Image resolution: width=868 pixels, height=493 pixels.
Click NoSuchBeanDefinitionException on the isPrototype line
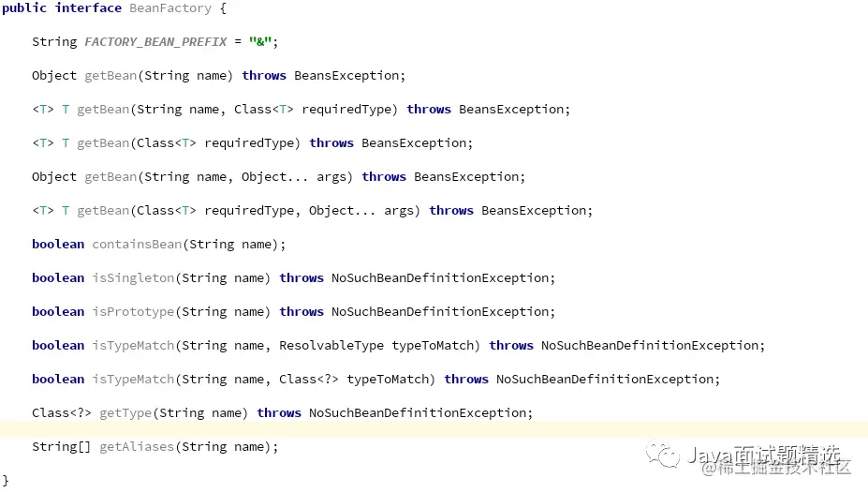coord(440,312)
